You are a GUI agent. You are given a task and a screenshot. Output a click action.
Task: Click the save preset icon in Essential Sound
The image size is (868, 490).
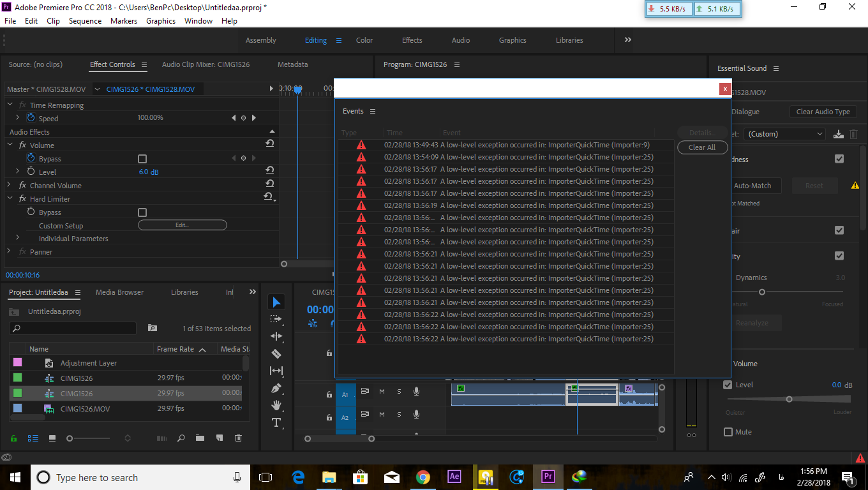(839, 134)
